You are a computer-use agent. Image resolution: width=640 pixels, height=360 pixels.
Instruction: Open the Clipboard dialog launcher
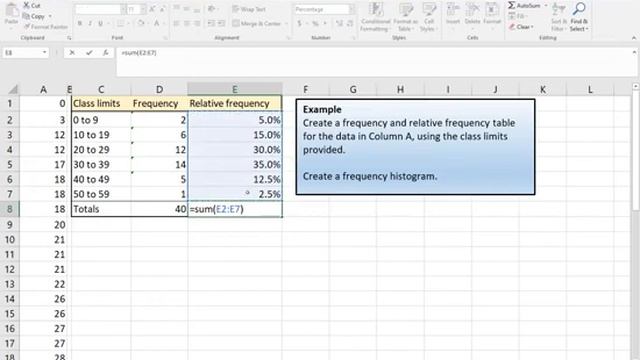tap(69, 38)
